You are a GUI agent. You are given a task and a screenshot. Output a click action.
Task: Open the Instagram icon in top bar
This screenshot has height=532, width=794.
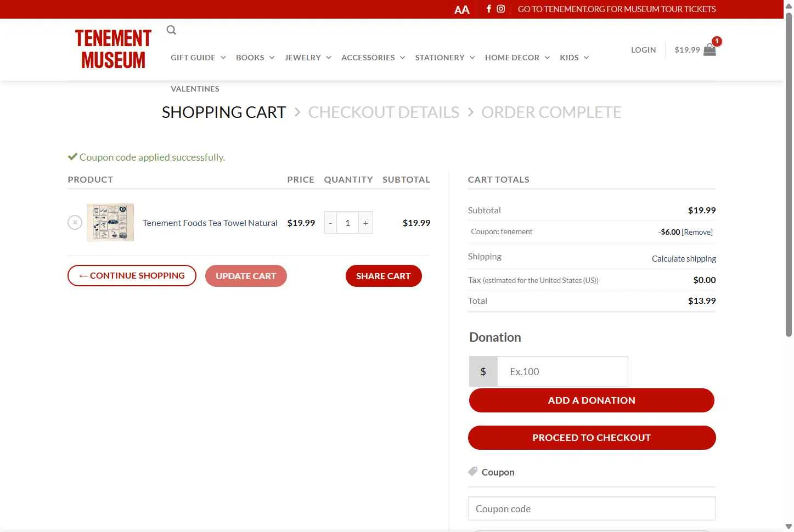pos(501,9)
